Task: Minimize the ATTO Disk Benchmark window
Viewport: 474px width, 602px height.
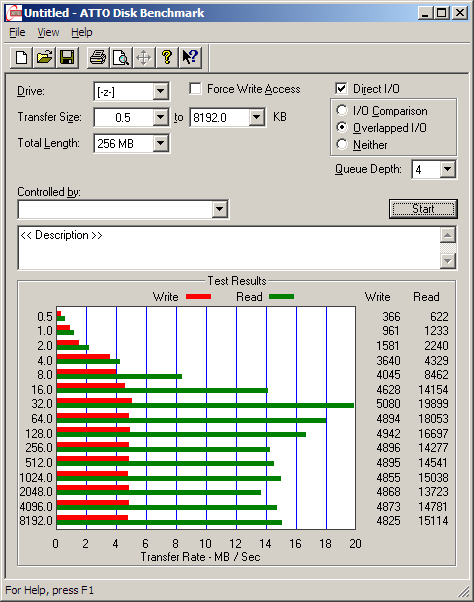Action: 424,13
